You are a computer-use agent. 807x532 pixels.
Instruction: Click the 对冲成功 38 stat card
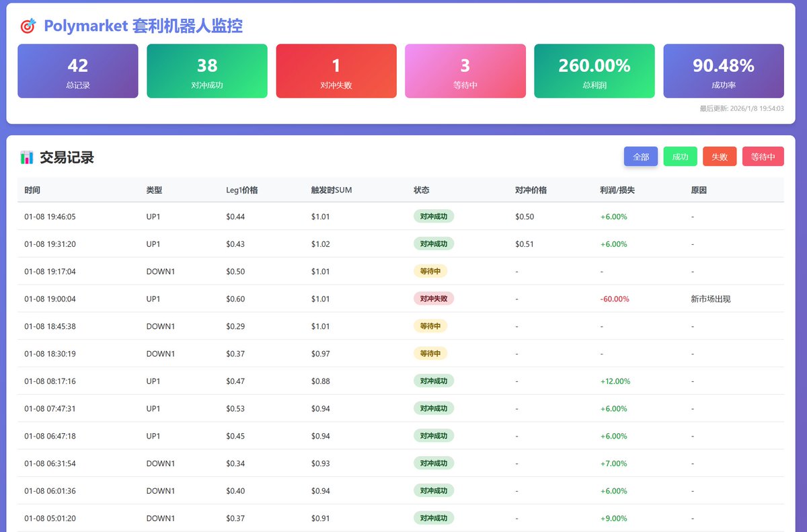tap(207, 71)
